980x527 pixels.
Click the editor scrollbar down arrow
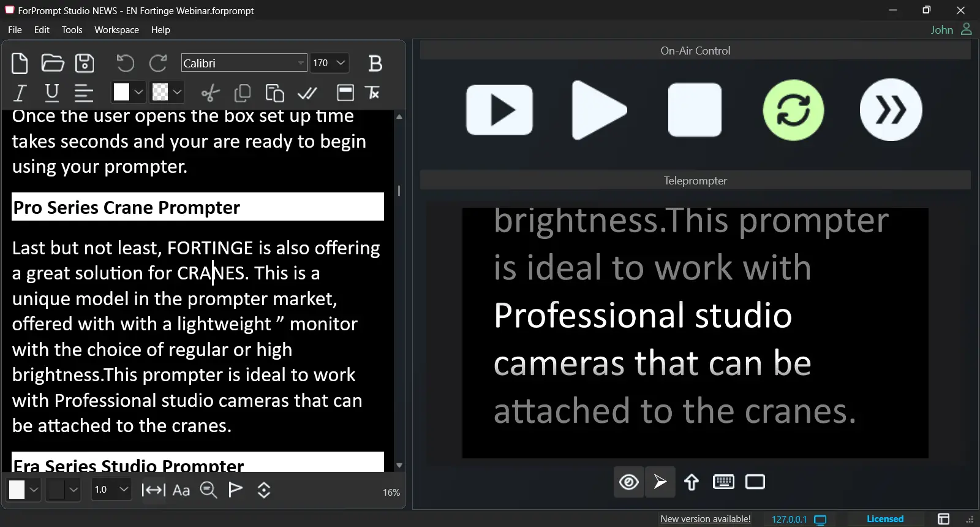[399, 466]
